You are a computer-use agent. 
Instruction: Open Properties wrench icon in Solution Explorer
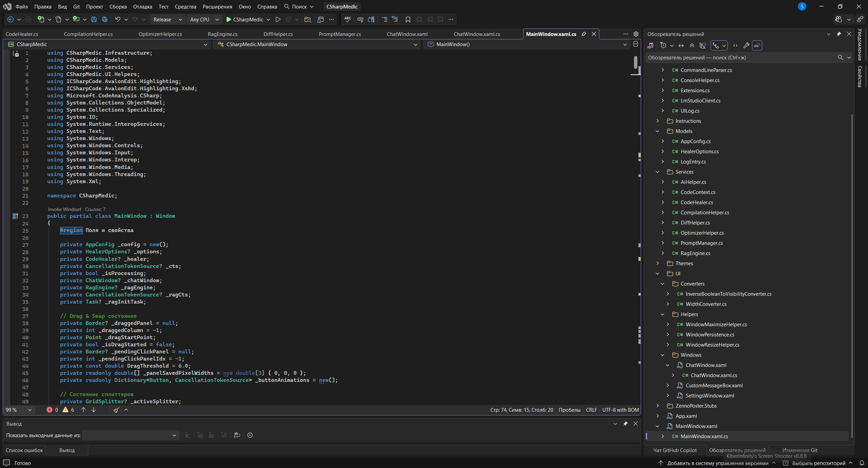pos(746,45)
